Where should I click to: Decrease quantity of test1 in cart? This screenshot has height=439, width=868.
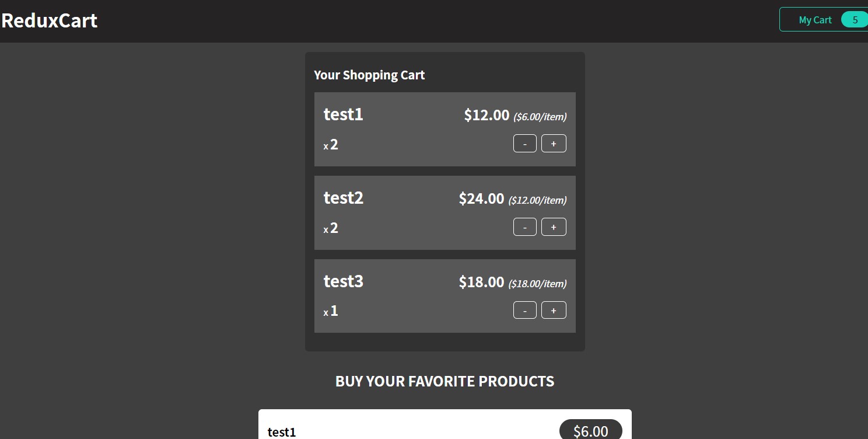pos(524,143)
